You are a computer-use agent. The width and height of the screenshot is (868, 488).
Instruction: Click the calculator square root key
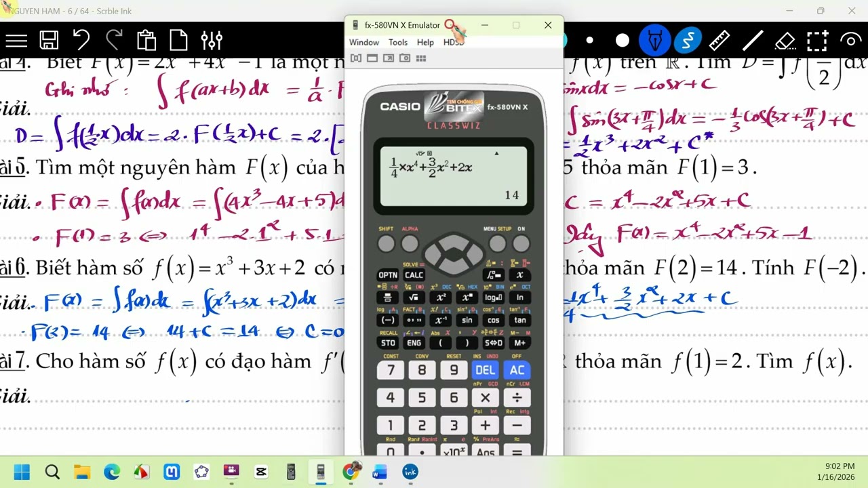pyautogui.click(x=414, y=298)
